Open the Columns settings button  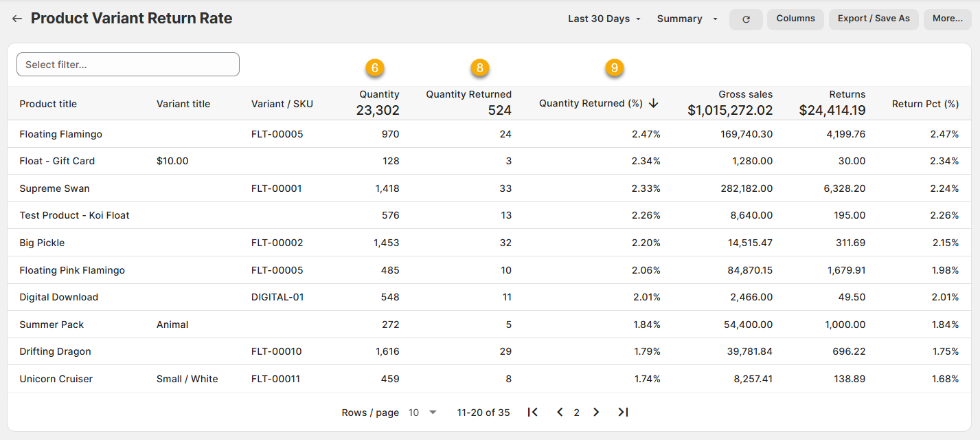tap(795, 19)
